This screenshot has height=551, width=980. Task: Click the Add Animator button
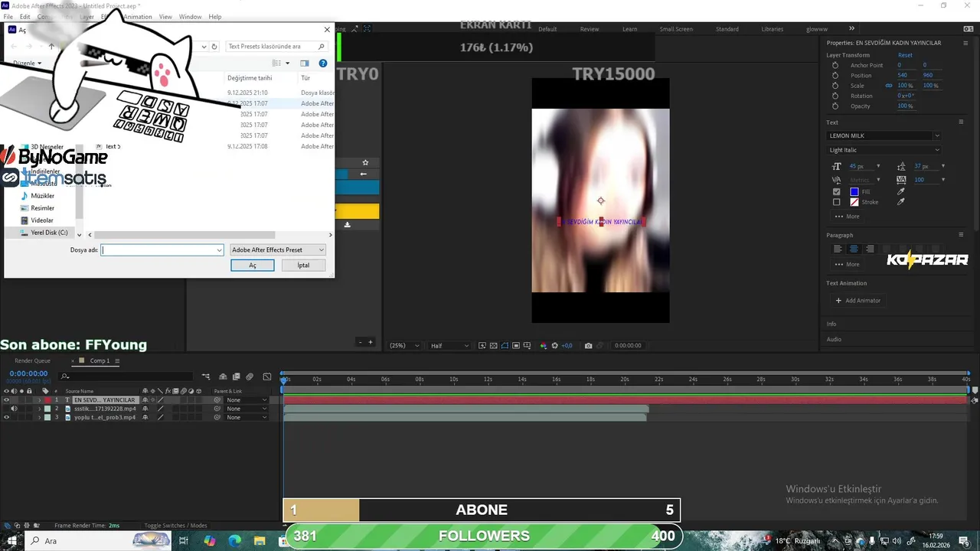(858, 301)
